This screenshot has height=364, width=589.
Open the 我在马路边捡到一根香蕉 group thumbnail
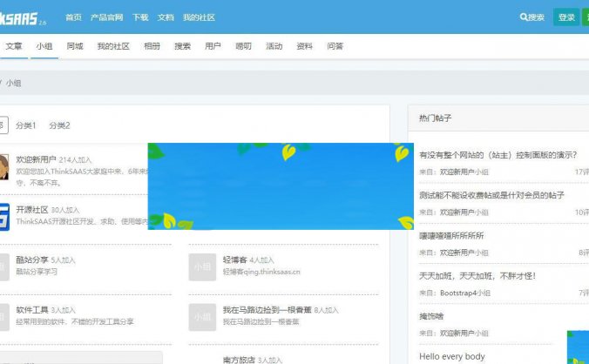coord(202,317)
